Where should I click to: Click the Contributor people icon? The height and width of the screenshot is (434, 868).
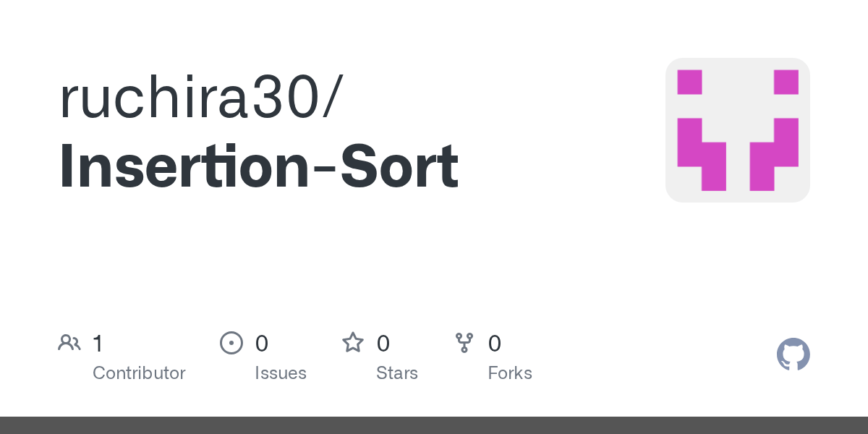pyautogui.click(x=69, y=343)
